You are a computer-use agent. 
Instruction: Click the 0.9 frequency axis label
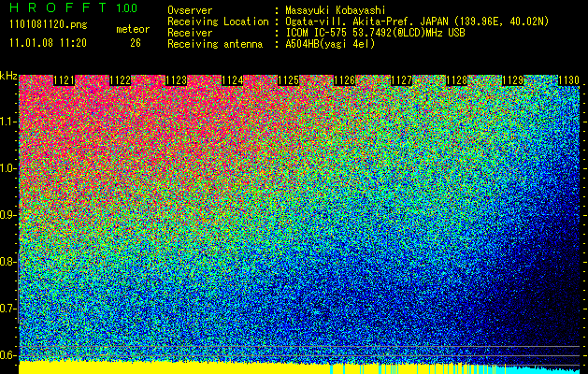tap(7, 215)
